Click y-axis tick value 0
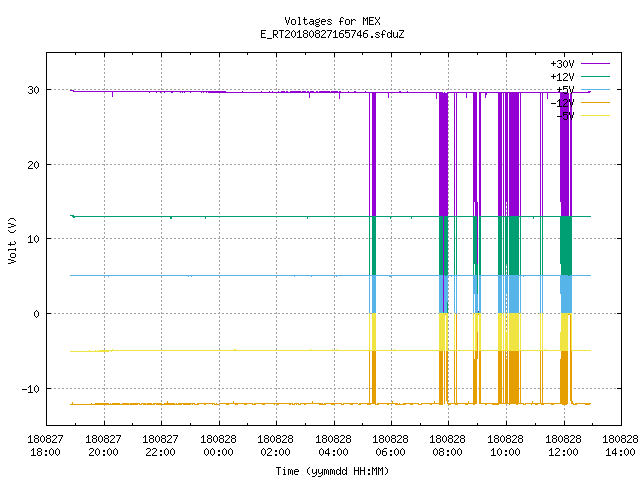Viewport: 640px width, 480px height. tap(37, 314)
